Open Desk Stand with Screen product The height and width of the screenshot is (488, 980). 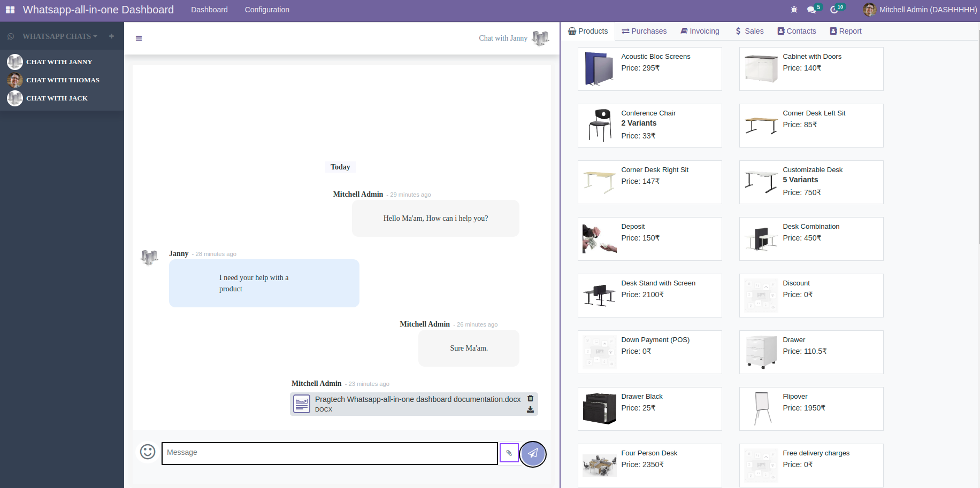649,296
